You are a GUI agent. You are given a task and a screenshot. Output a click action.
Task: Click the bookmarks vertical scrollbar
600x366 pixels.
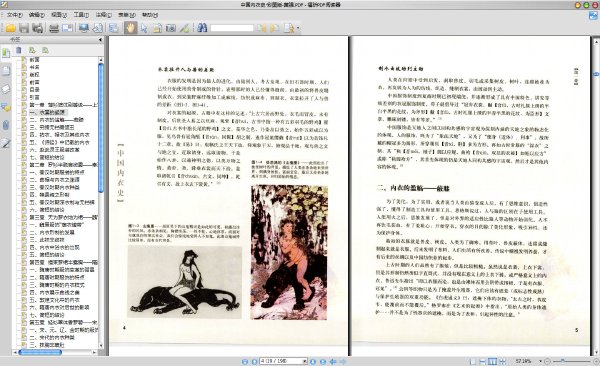click(101, 128)
